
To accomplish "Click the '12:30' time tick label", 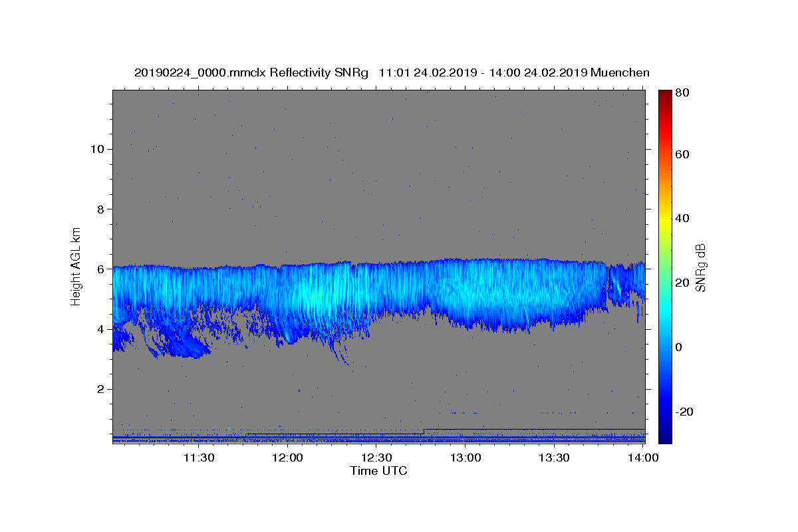I will (x=376, y=458).
